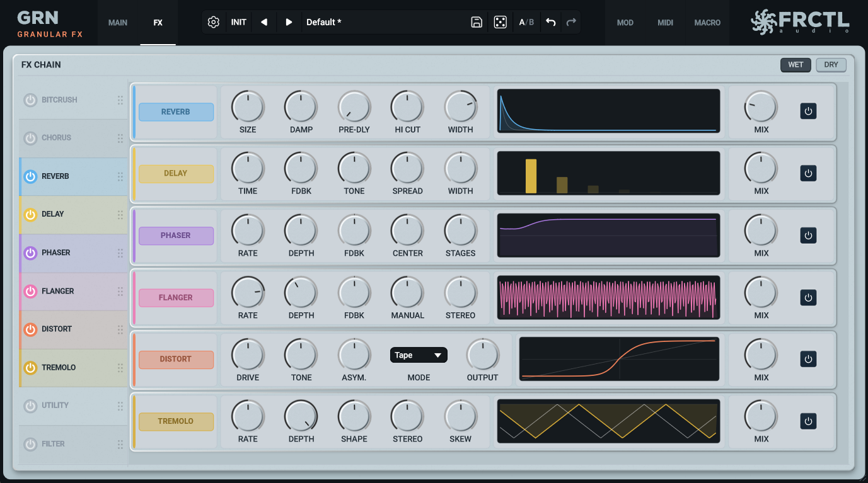Adjust the Reverb SIZE knob

tap(248, 106)
